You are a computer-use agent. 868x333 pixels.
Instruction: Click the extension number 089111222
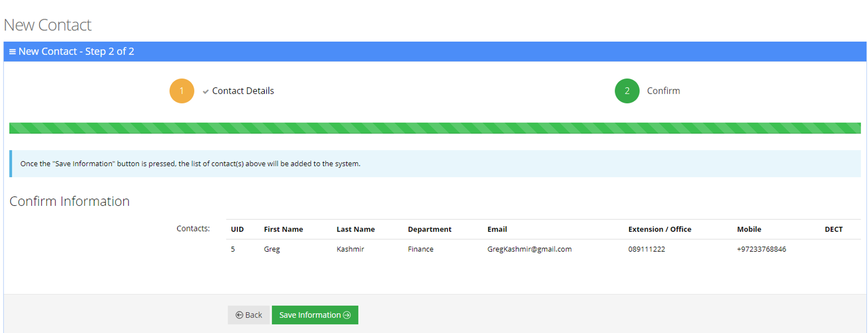click(646, 249)
